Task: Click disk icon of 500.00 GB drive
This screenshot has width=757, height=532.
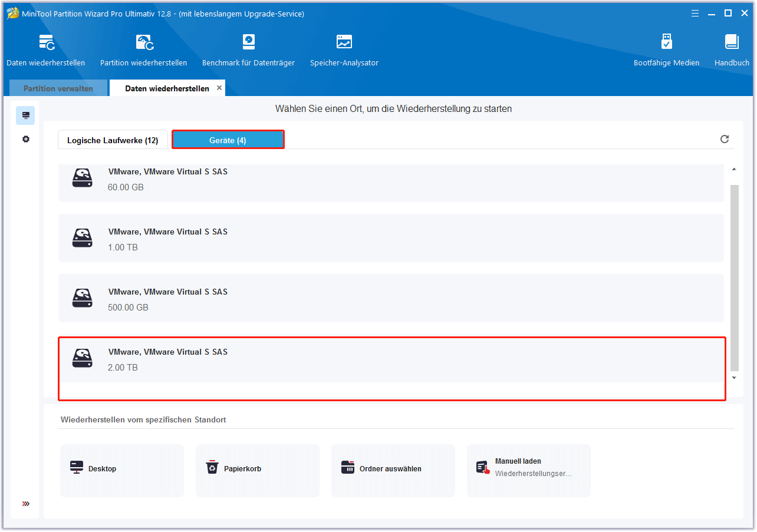Action: coord(83,298)
